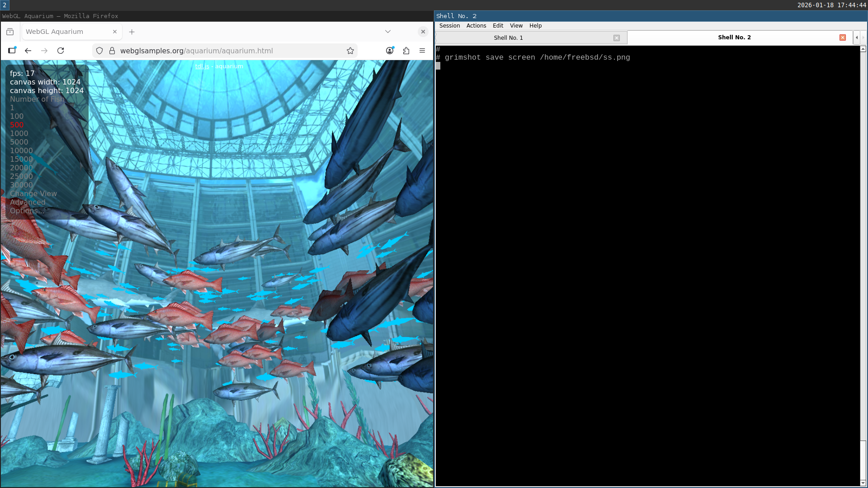Open the Firefox extensions puzzle icon
The width and height of the screenshot is (868, 488).
coord(406,51)
